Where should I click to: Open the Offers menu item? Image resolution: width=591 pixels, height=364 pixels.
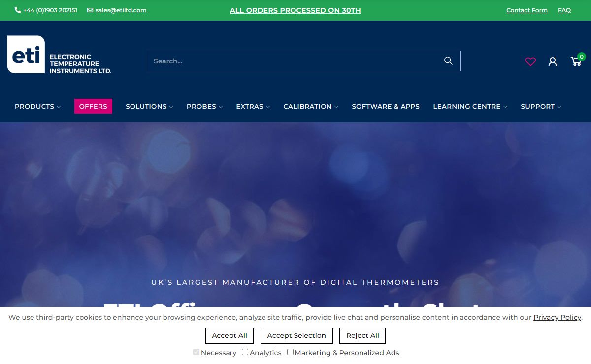(x=93, y=106)
